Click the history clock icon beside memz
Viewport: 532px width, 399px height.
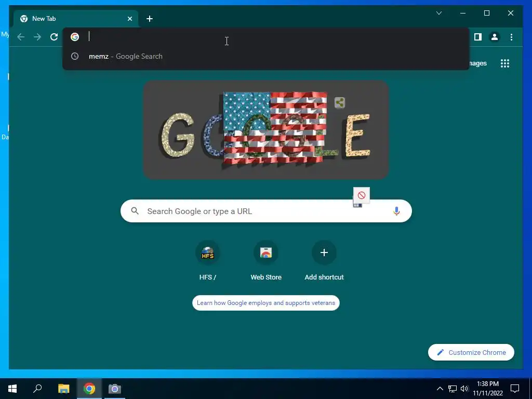pyautogui.click(x=75, y=56)
